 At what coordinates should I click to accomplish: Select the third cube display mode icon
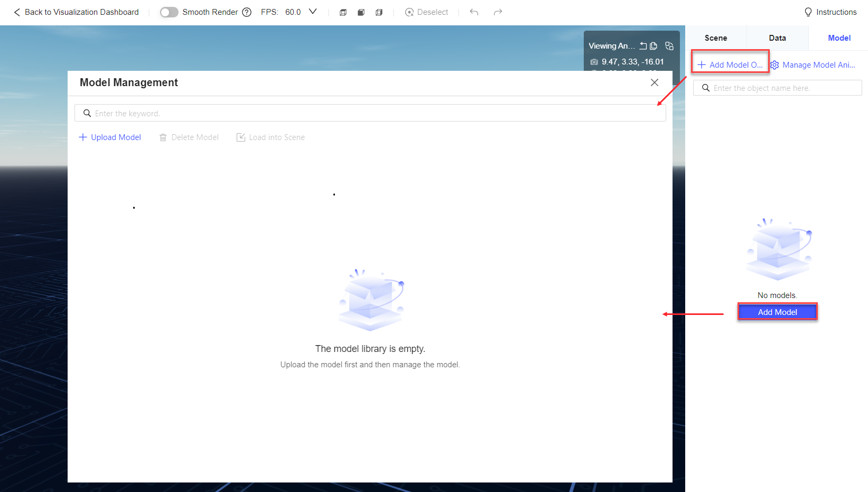pyautogui.click(x=379, y=12)
